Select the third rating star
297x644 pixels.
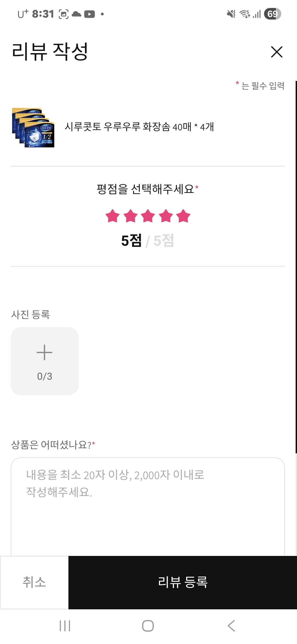(148, 216)
